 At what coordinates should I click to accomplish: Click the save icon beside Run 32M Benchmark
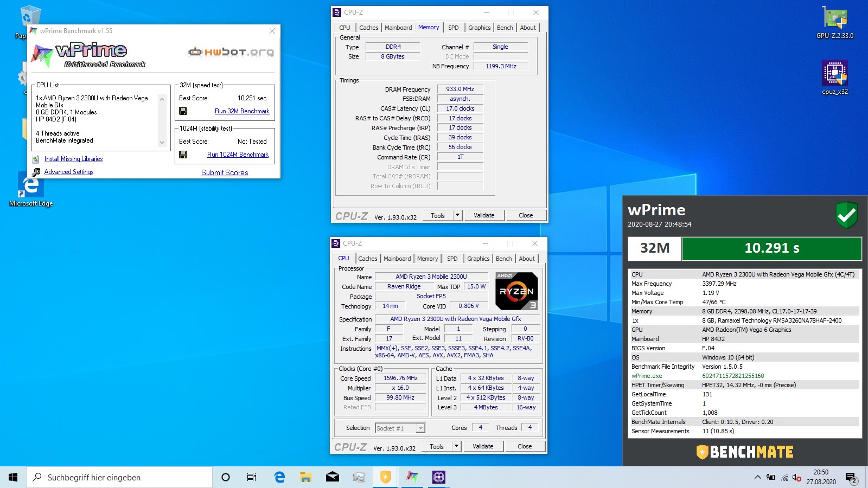(x=183, y=111)
